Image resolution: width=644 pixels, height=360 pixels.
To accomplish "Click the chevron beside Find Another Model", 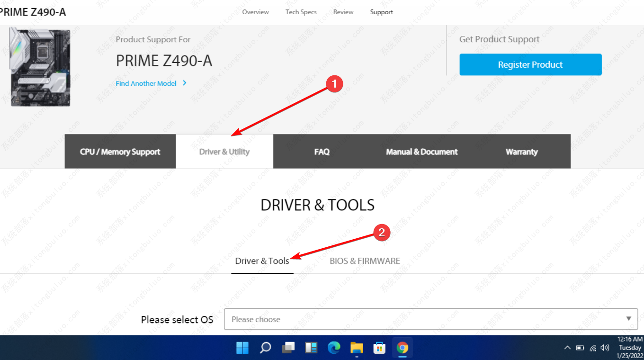I will point(185,83).
